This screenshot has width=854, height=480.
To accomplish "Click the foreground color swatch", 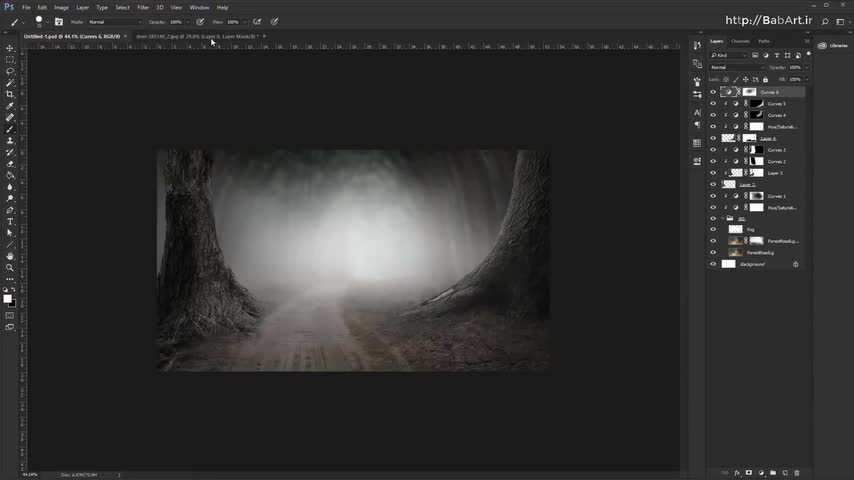I will [x=7, y=299].
